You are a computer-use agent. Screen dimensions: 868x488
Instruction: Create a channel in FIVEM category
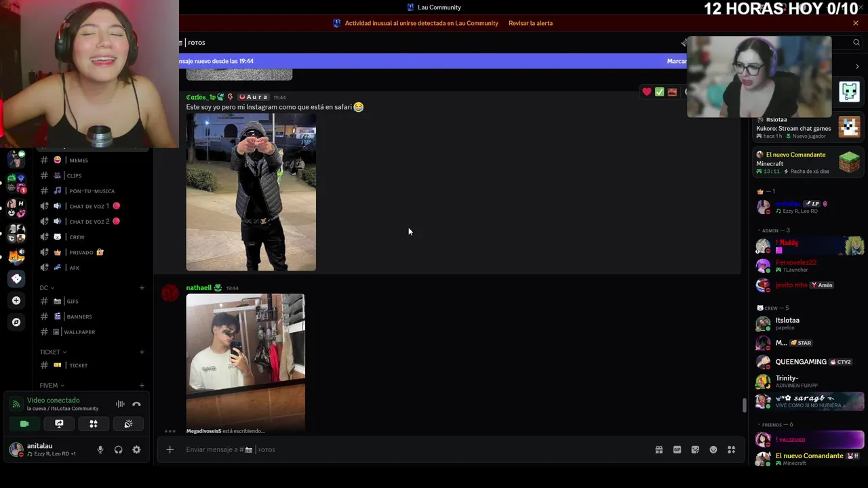[142, 386]
